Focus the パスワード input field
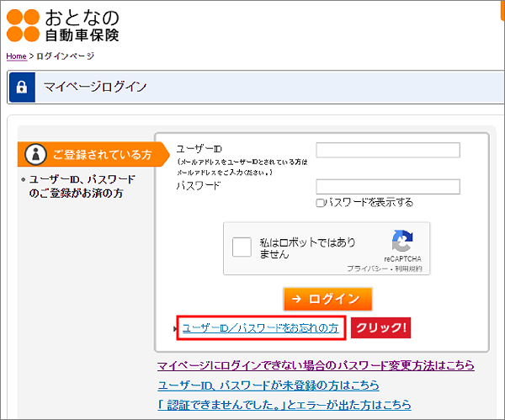Image resolution: width=505 pixels, height=420 pixels. tap(388, 187)
